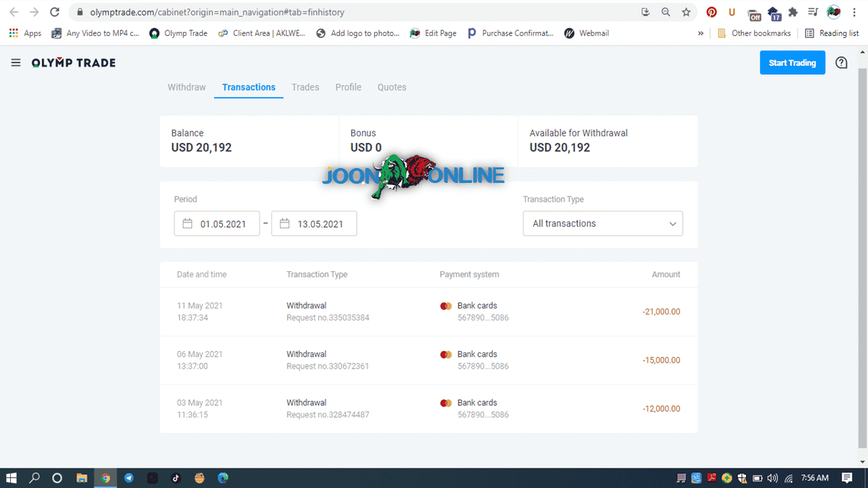
Task: Click the Wi-Fi network tray icon
Action: (787, 478)
